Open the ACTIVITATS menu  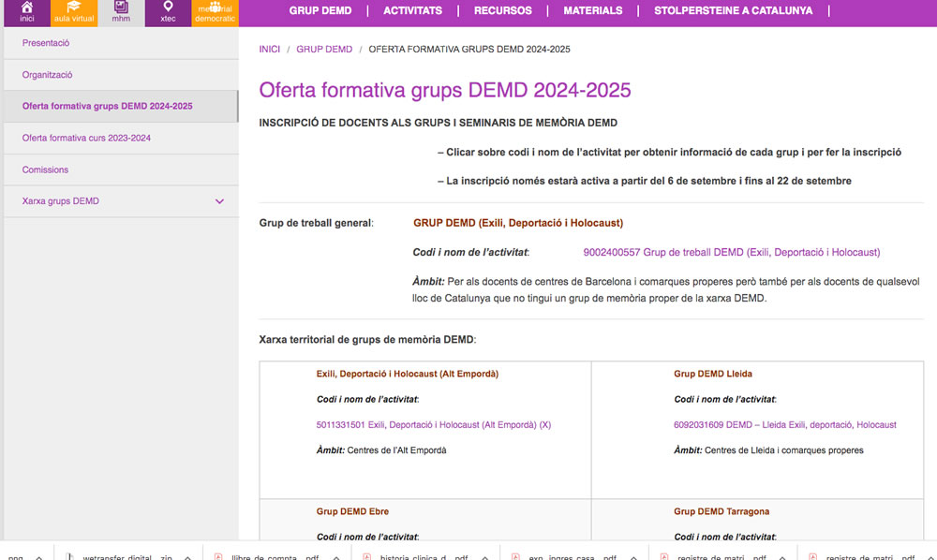tap(412, 11)
